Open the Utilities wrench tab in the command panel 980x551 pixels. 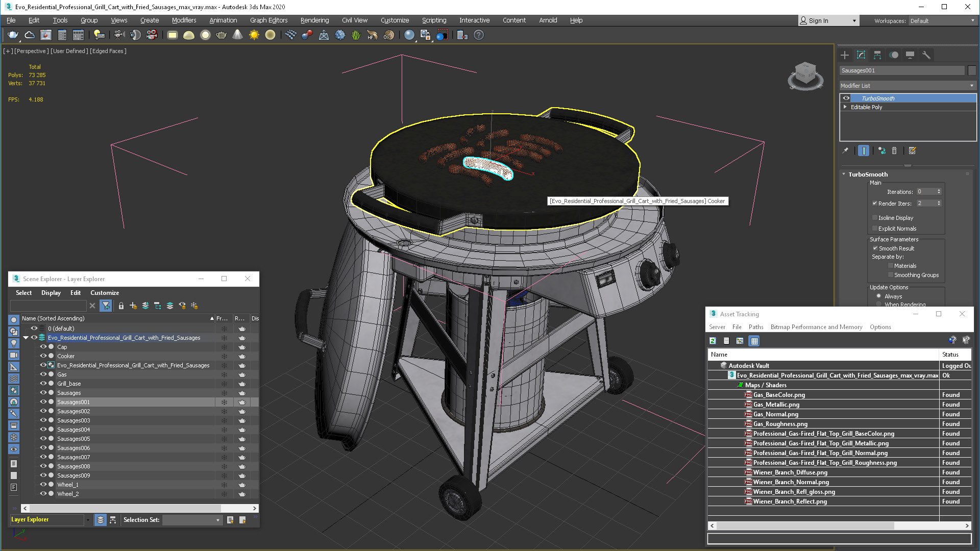[x=926, y=55]
